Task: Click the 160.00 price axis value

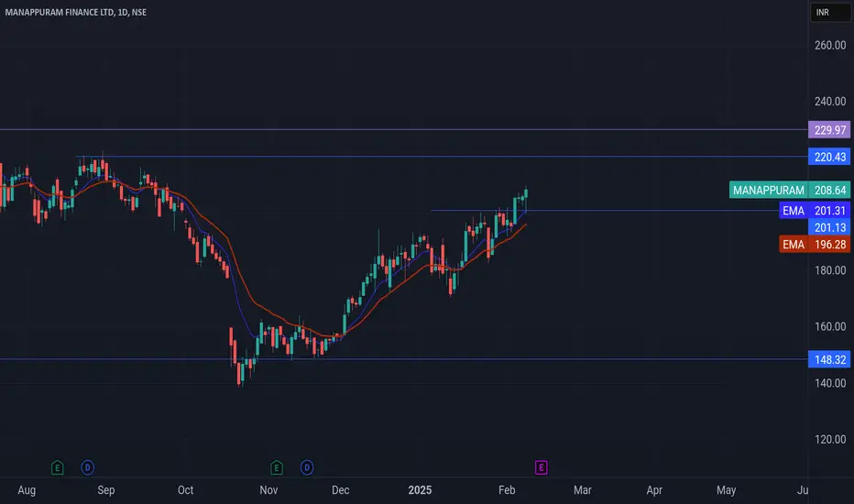Action: [830, 326]
